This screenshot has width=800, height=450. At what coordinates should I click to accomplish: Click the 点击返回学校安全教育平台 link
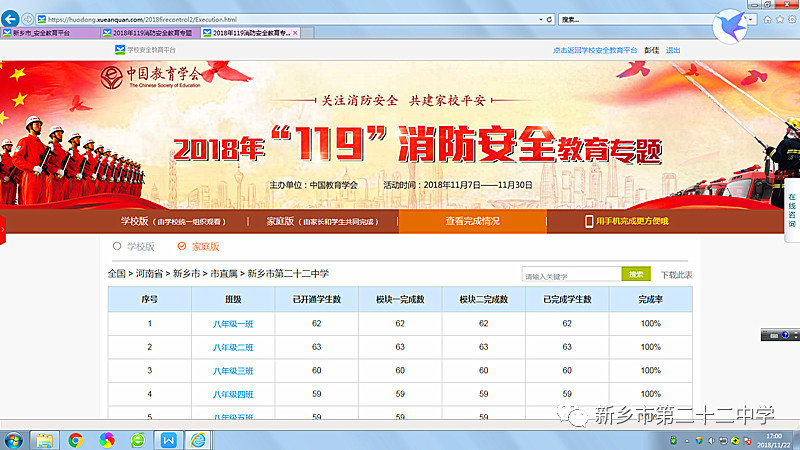click(595, 51)
